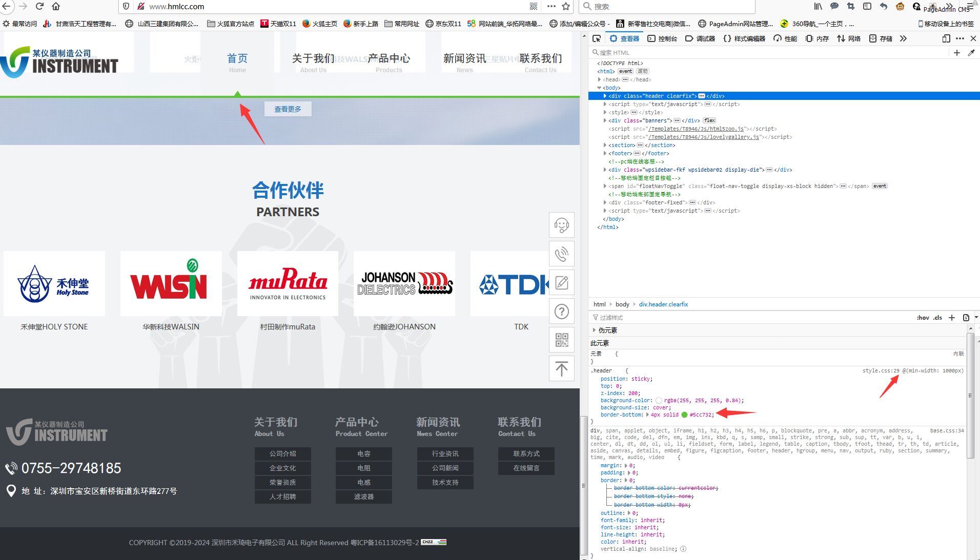This screenshot has height=560, width=980.
Task: Bookmark this page with star icon
Action: 566,6
